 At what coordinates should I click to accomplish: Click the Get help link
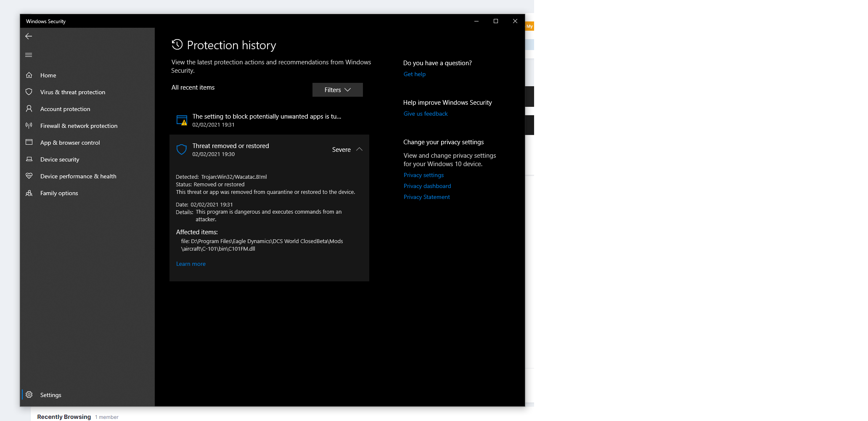(x=415, y=74)
